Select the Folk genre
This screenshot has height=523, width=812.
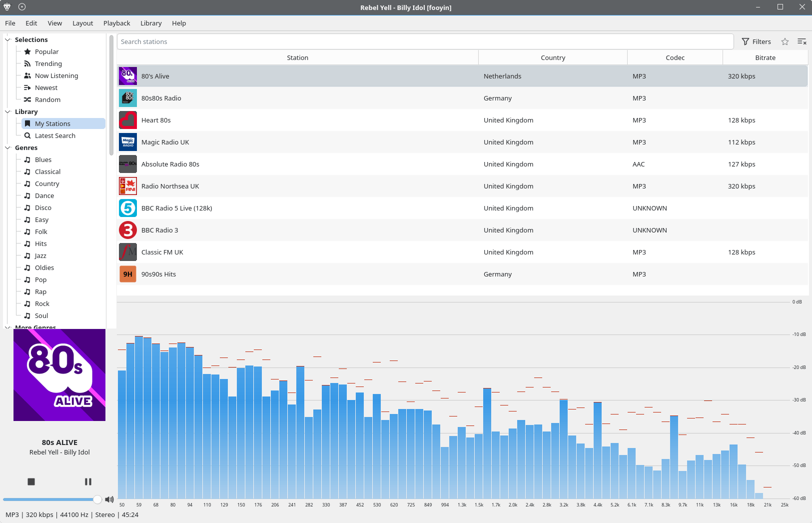pos(41,231)
